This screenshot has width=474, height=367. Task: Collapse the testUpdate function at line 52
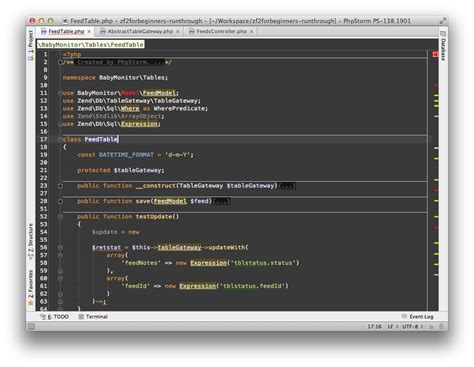pos(60,217)
